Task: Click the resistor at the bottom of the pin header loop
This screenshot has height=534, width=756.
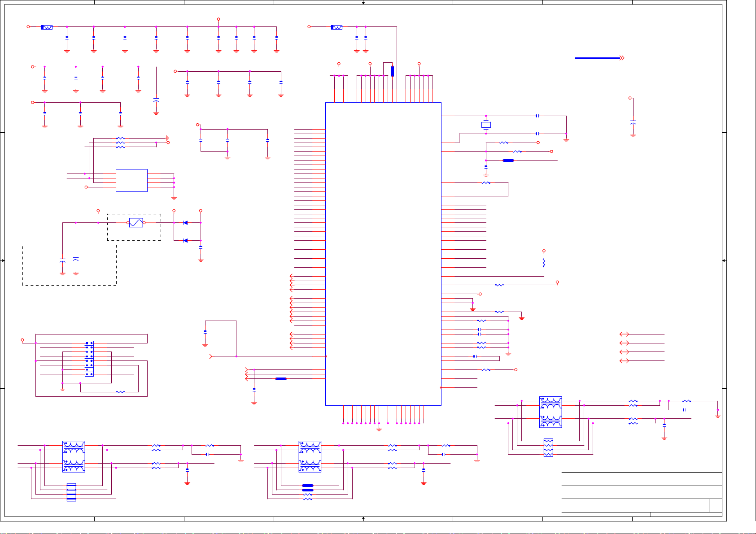Action: click(x=120, y=392)
